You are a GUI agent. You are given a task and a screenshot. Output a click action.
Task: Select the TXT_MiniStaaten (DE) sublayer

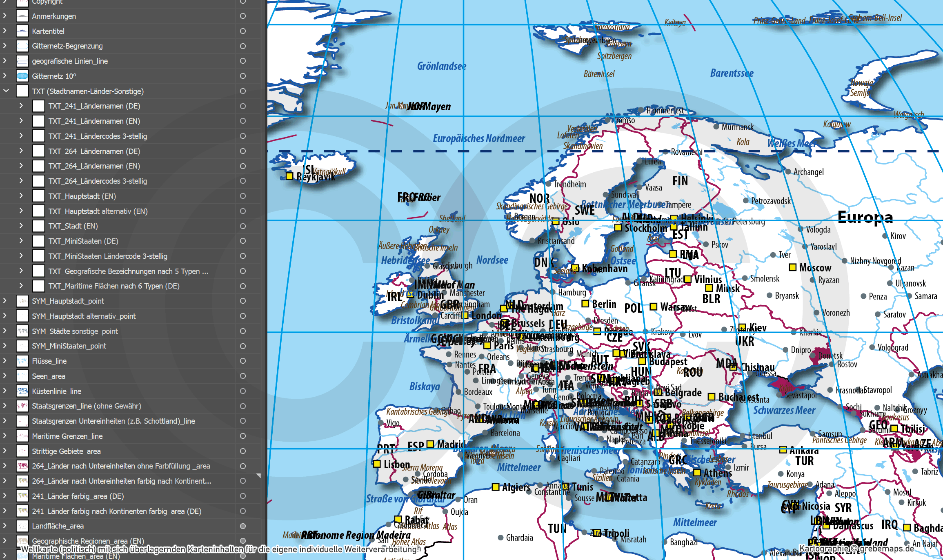pos(83,241)
